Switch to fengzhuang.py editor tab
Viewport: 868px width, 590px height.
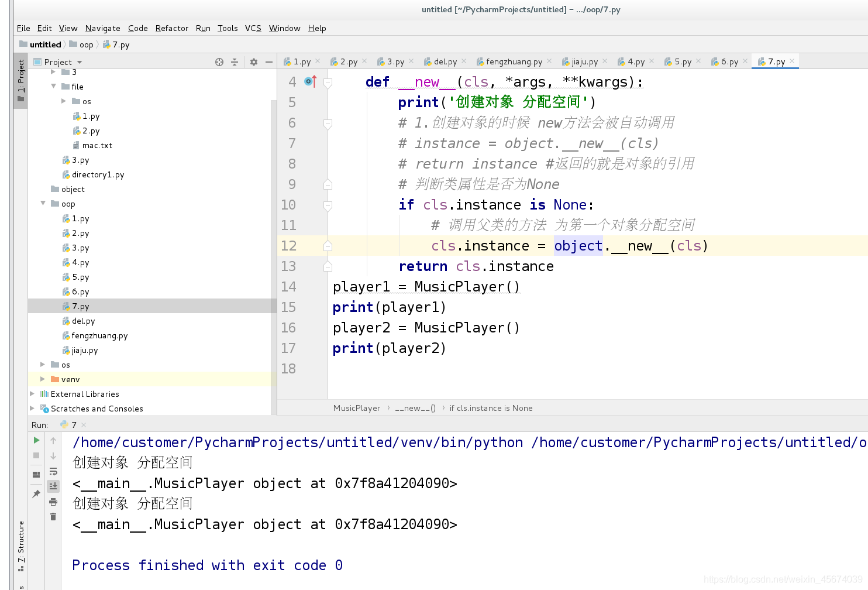coord(514,61)
